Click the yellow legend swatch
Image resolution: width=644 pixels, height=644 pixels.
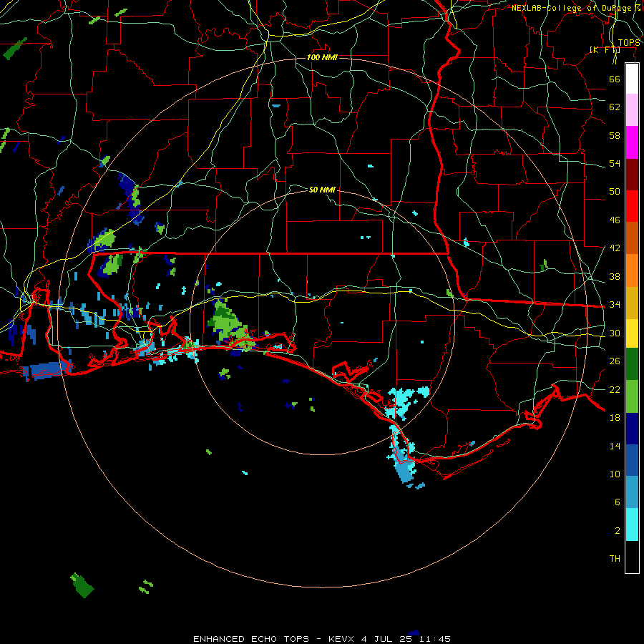[632, 333]
